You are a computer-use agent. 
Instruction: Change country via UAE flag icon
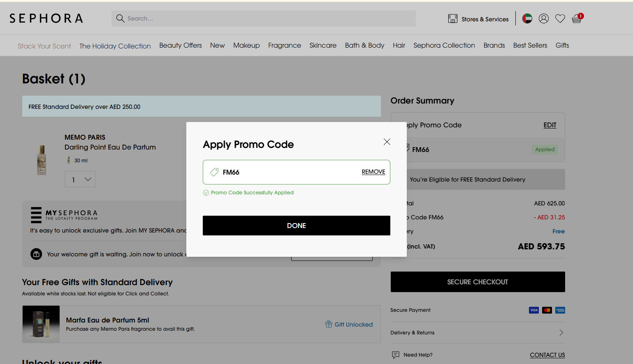tap(527, 18)
